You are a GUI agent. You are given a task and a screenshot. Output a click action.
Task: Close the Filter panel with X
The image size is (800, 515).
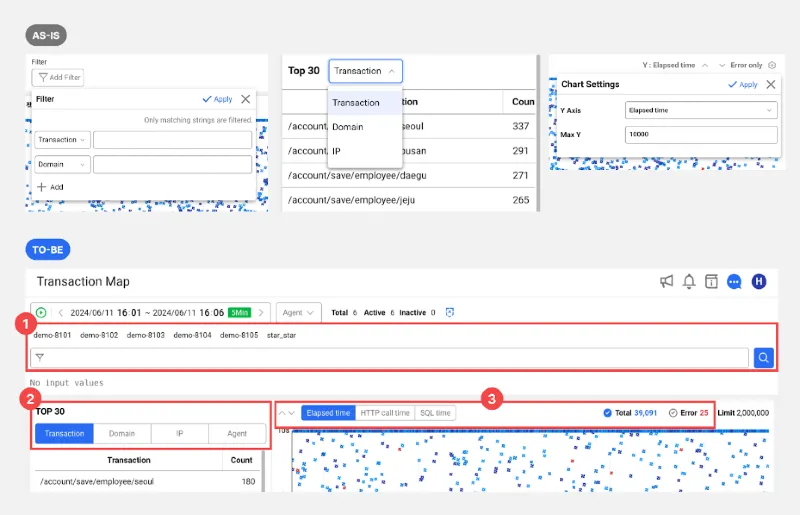pyautogui.click(x=246, y=99)
